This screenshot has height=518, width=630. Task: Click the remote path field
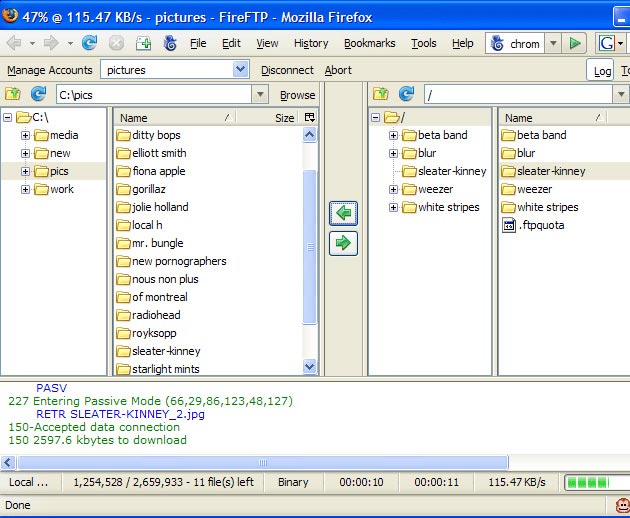[x=518, y=95]
